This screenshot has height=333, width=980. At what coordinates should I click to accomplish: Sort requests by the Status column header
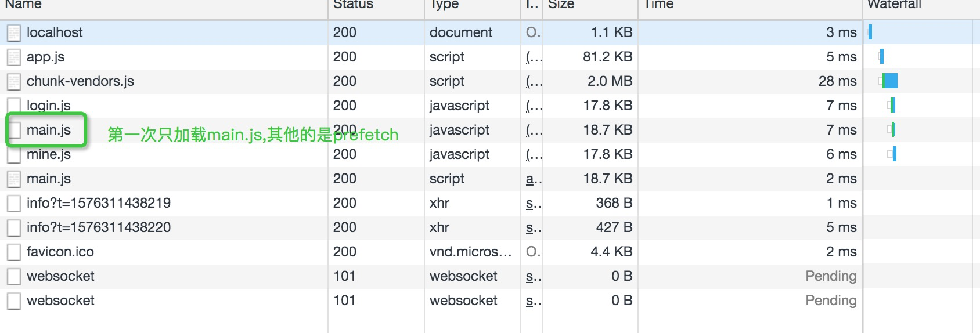click(x=353, y=5)
